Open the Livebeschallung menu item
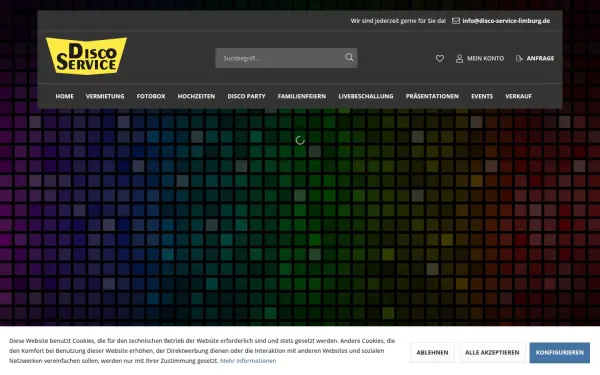 tap(365, 96)
